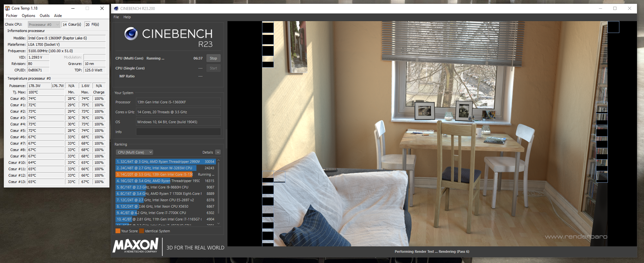Open the CPU (Multi Core) ranking dropdown

(x=134, y=152)
